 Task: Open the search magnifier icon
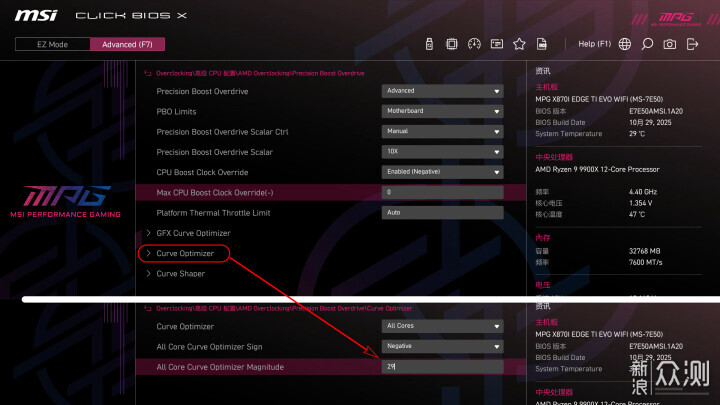[647, 44]
